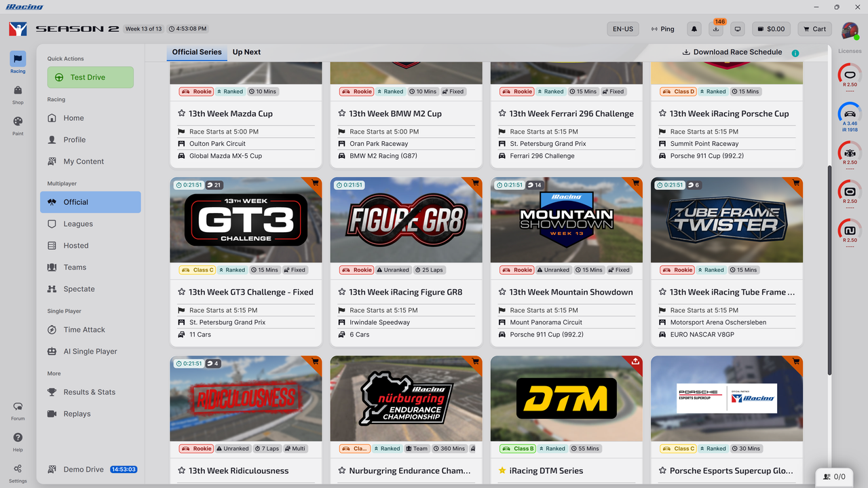Favorite 13th Week Mountain Showdown star
868x488 pixels.
click(x=502, y=292)
